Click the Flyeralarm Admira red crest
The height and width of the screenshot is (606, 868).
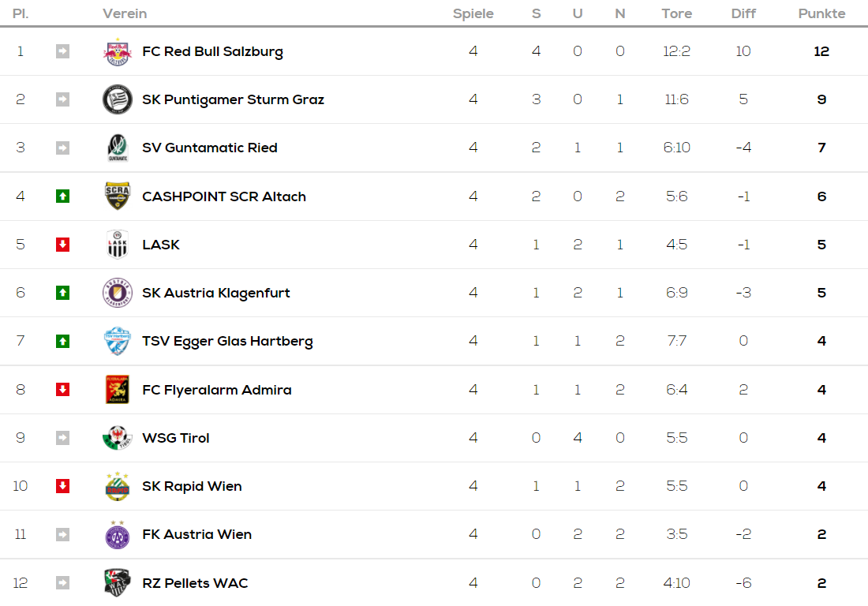coord(118,389)
